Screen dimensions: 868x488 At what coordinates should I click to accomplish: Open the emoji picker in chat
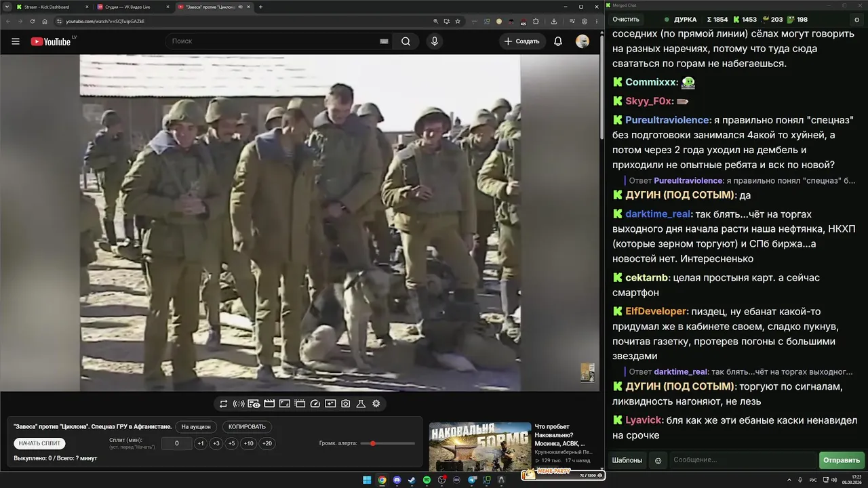coord(658,460)
